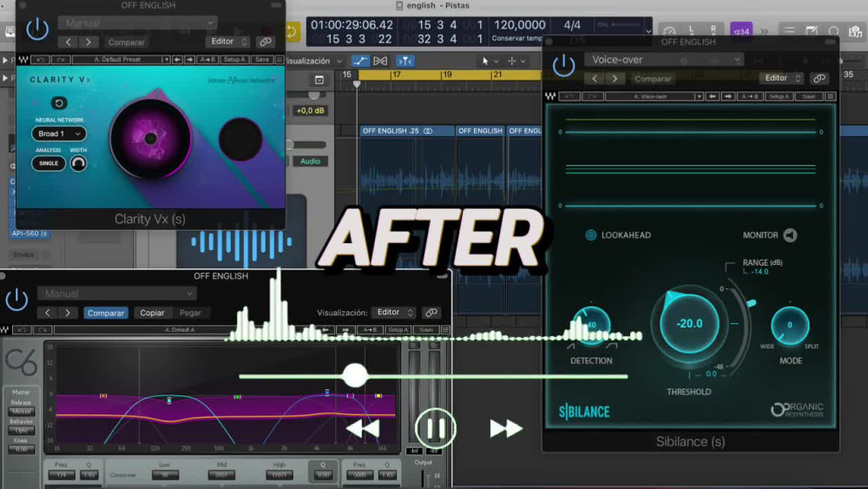Open media browser icon in control bar
The width and height of the screenshot is (868, 489).
click(856, 31)
